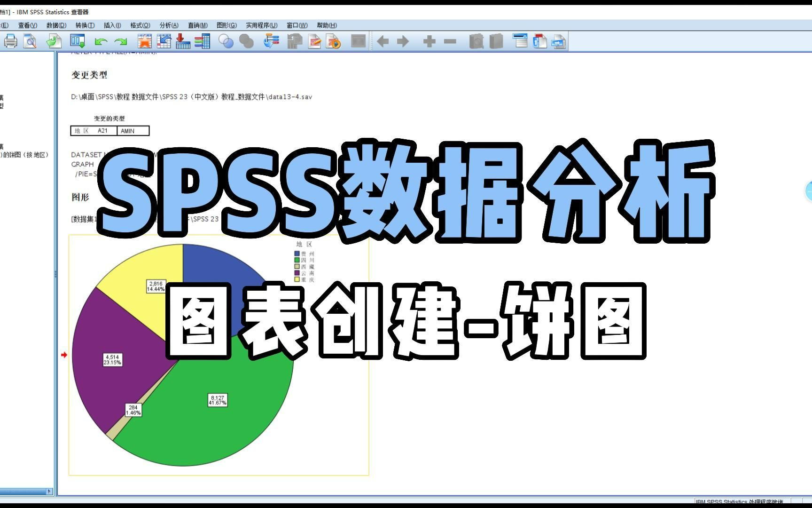The width and height of the screenshot is (812, 508).
Task: Click the Hide item closed-book icon
Action: tap(496, 41)
